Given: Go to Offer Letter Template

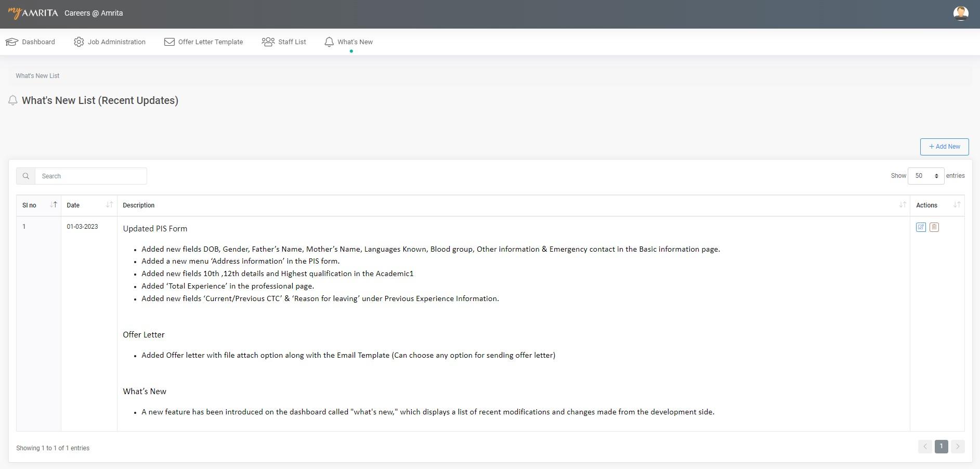Looking at the screenshot, I should click(204, 42).
